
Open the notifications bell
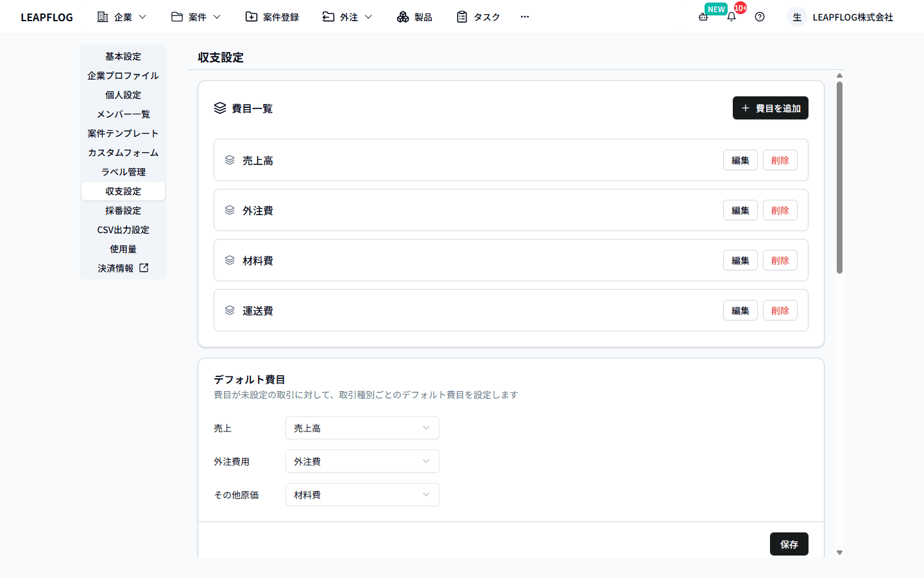tap(732, 17)
